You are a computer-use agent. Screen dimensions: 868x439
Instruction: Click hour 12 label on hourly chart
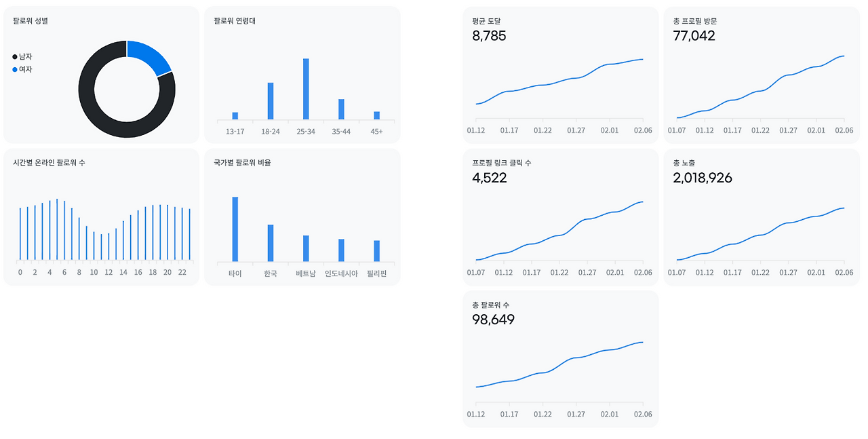[x=108, y=272]
